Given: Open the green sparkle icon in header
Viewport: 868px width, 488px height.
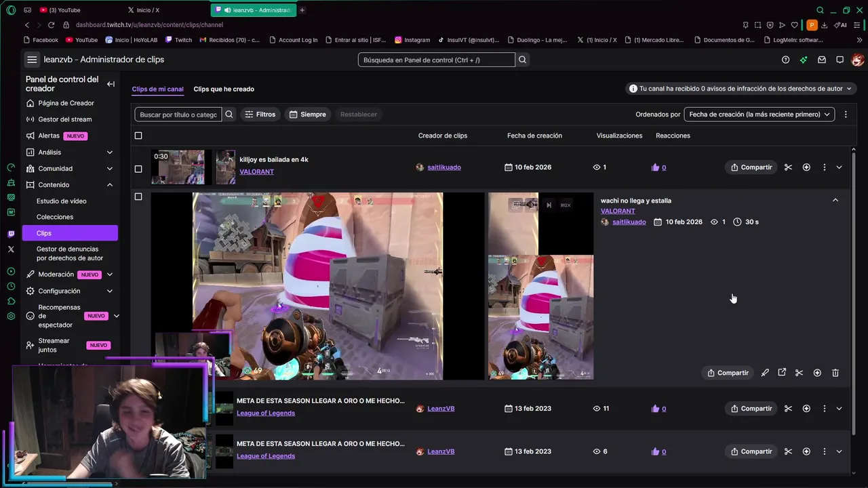Looking at the screenshot, I should coord(804,60).
